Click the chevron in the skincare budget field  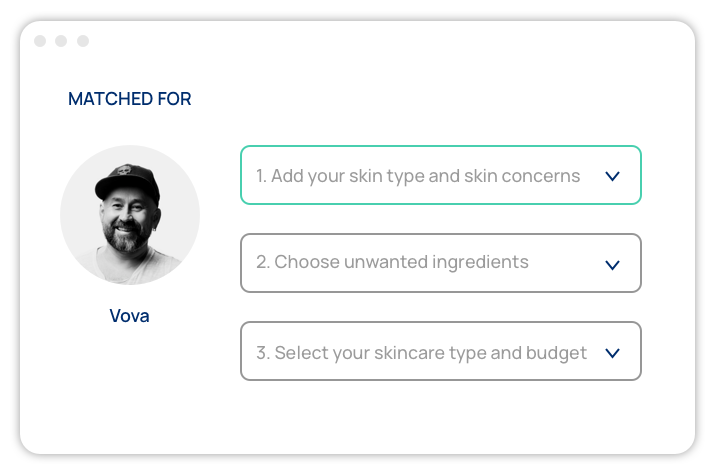pyautogui.click(x=613, y=352)
